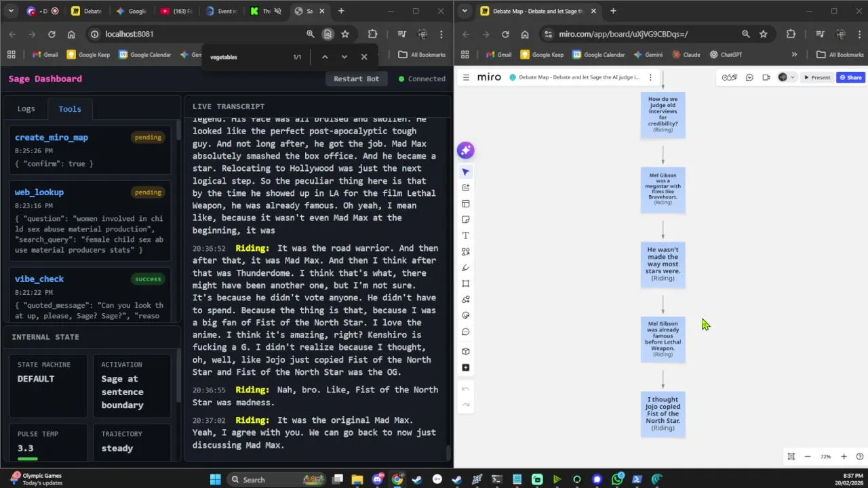
Task: Select the Miro comment tool
Action: click(x=465, y=331)
